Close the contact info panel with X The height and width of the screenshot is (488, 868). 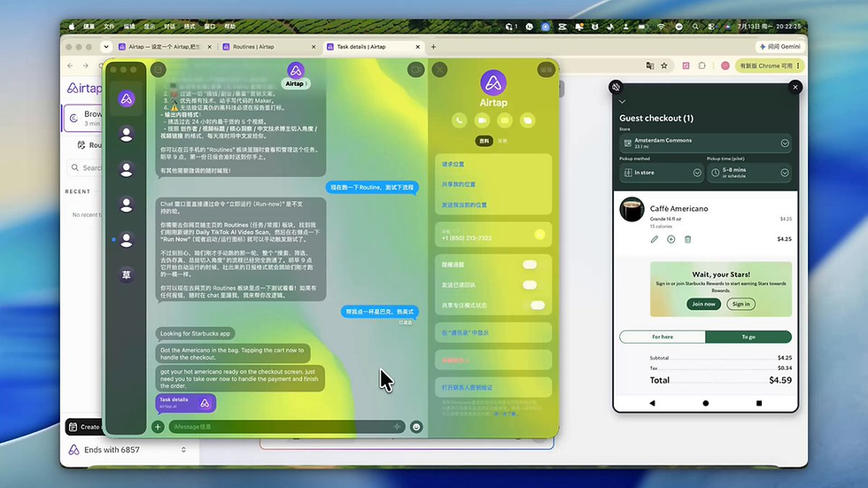tap(439, 70)
